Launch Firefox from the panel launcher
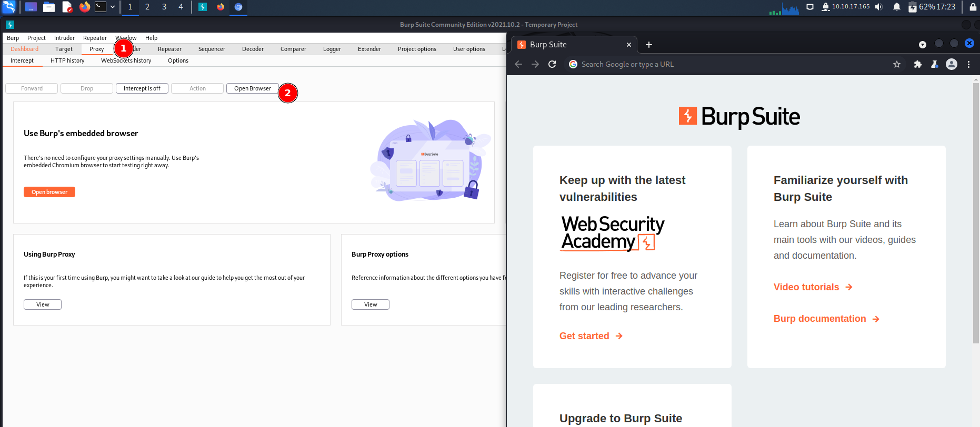The width and height of the screenshot is (980, 427). coord(85,7)
